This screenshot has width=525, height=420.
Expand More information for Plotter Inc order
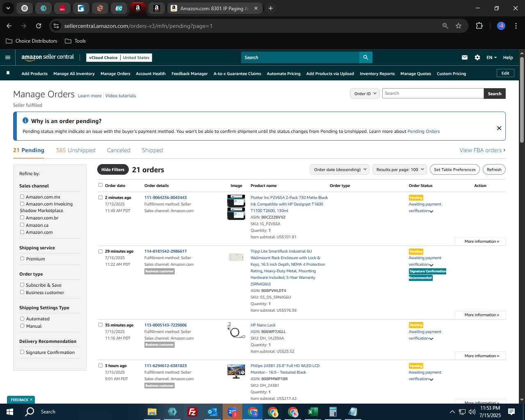pyautogui.click(x=480, y=242)
